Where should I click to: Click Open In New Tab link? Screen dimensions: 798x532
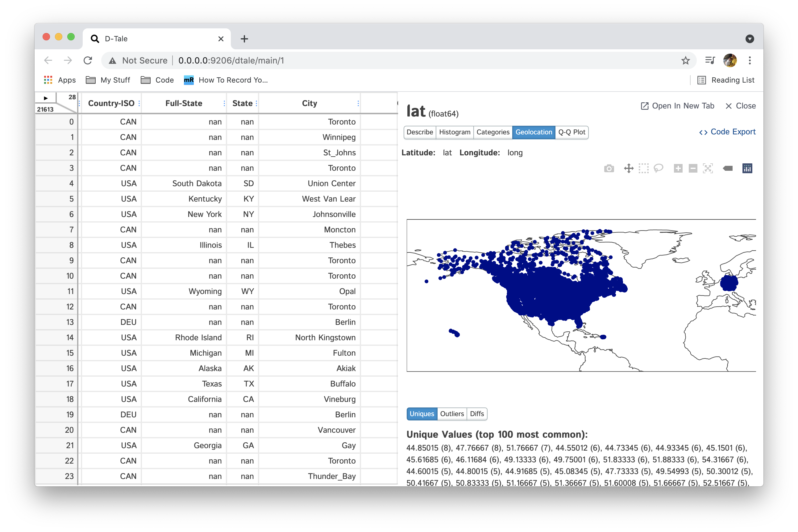pyautogui.click(x=677, y=106)
